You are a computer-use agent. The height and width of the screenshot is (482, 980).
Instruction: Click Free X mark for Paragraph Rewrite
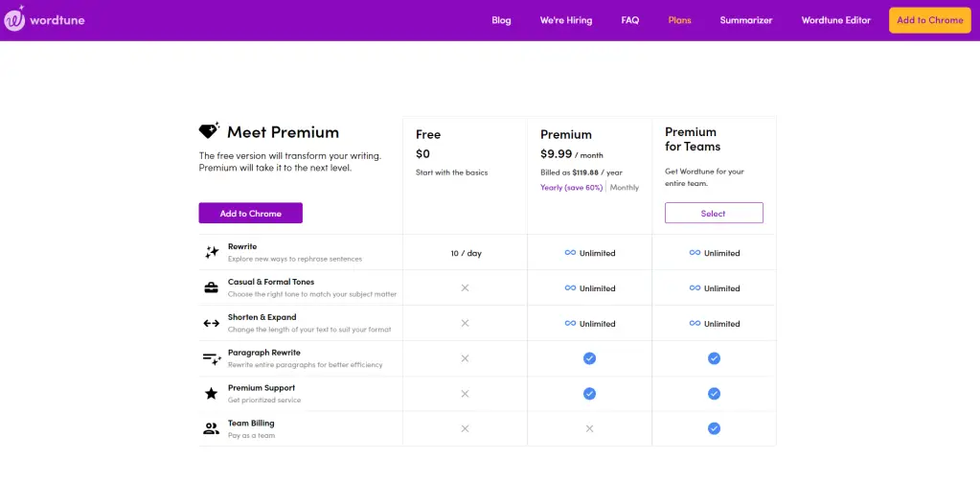(465, 358)
